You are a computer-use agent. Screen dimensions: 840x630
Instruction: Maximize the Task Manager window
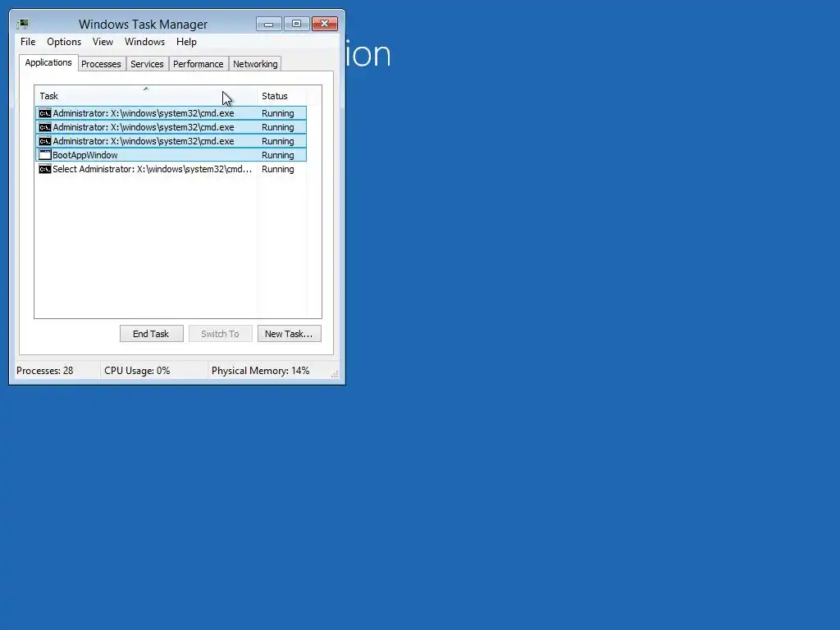tap(296, 24)
